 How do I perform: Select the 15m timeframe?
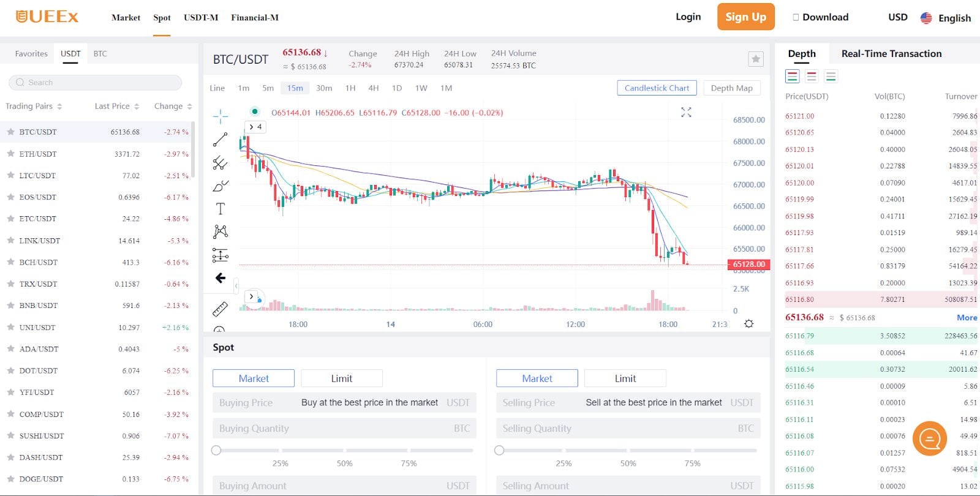tap(295, 88)
